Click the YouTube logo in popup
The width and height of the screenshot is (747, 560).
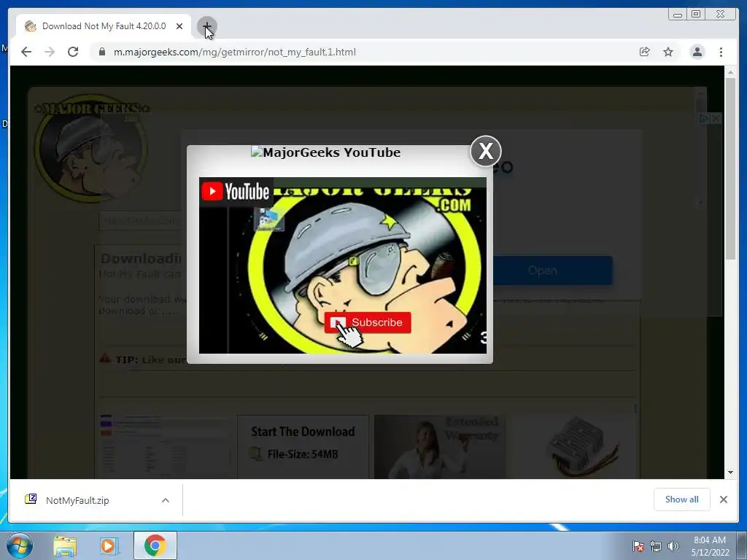tap(236, 192)
